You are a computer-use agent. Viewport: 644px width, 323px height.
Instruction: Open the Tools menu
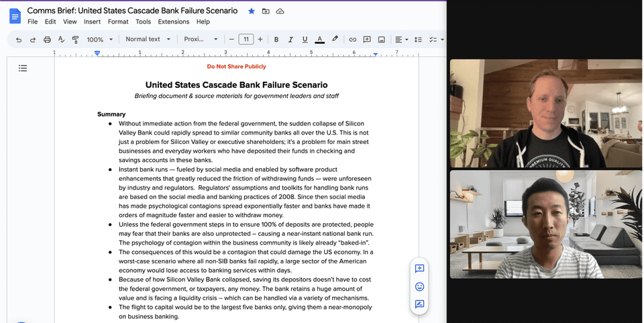pos(143,21)
